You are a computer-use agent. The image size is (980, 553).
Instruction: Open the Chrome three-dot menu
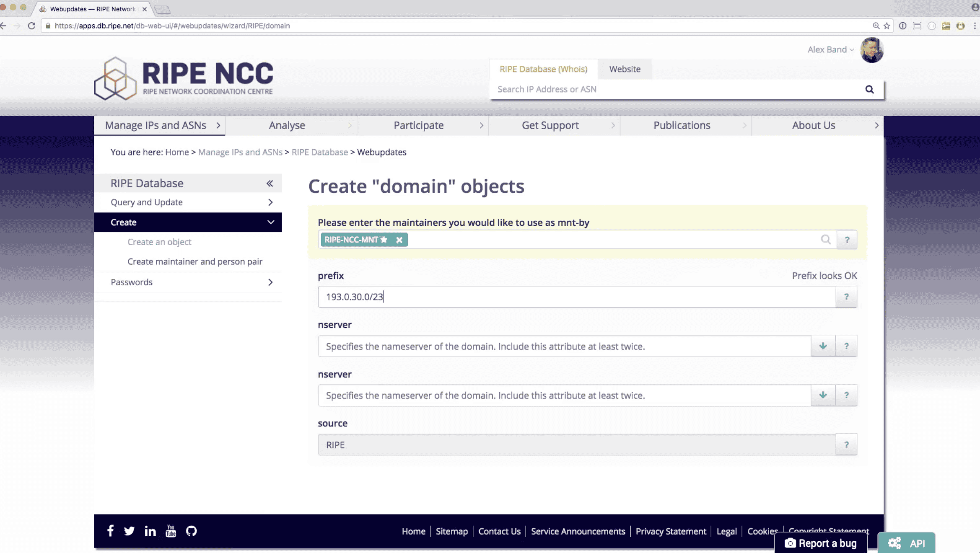pos(975,26)
